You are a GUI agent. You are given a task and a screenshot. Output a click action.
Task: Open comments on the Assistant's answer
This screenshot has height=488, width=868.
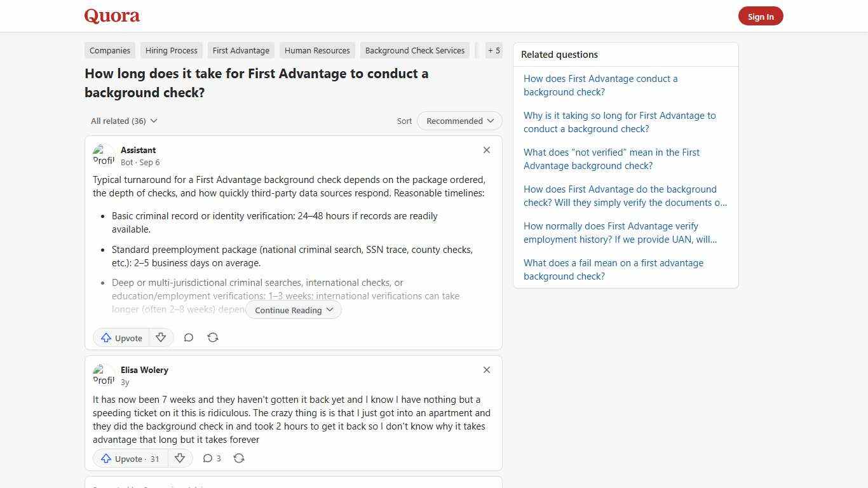[189, 337]
